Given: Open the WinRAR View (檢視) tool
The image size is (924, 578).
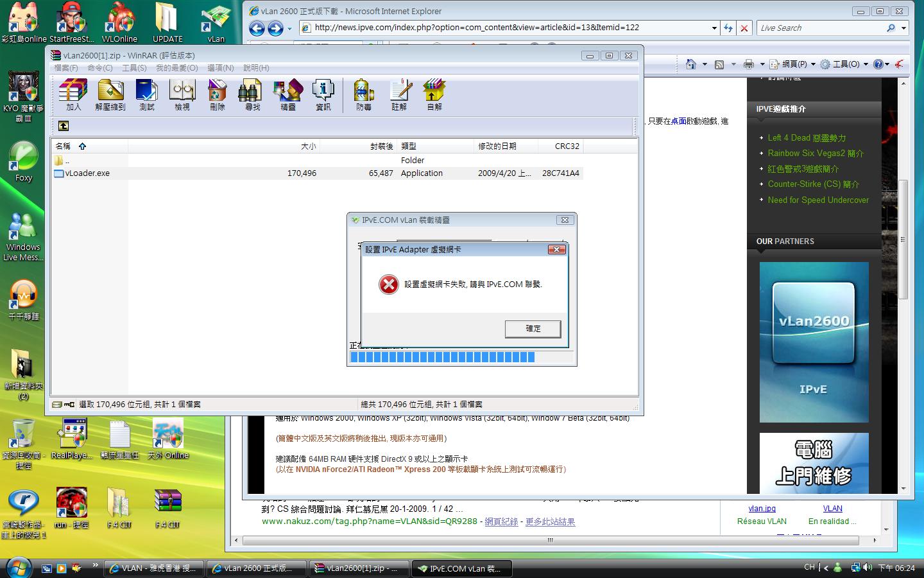Looking at the screenshot, I should point(182,95).
